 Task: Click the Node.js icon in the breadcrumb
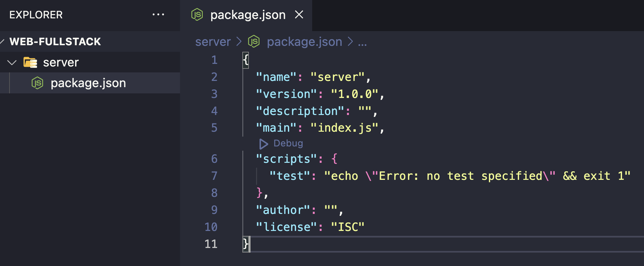tap(254, 42)
